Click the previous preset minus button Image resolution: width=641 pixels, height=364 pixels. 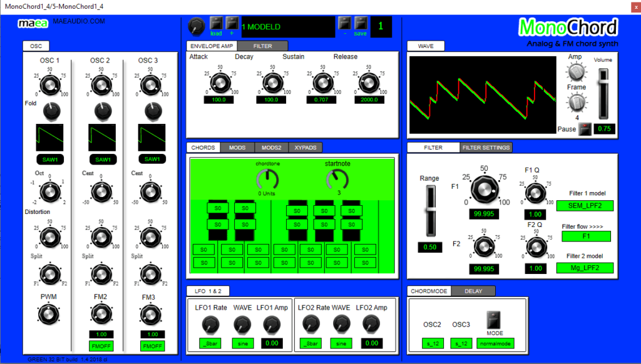tap(344, 24)
